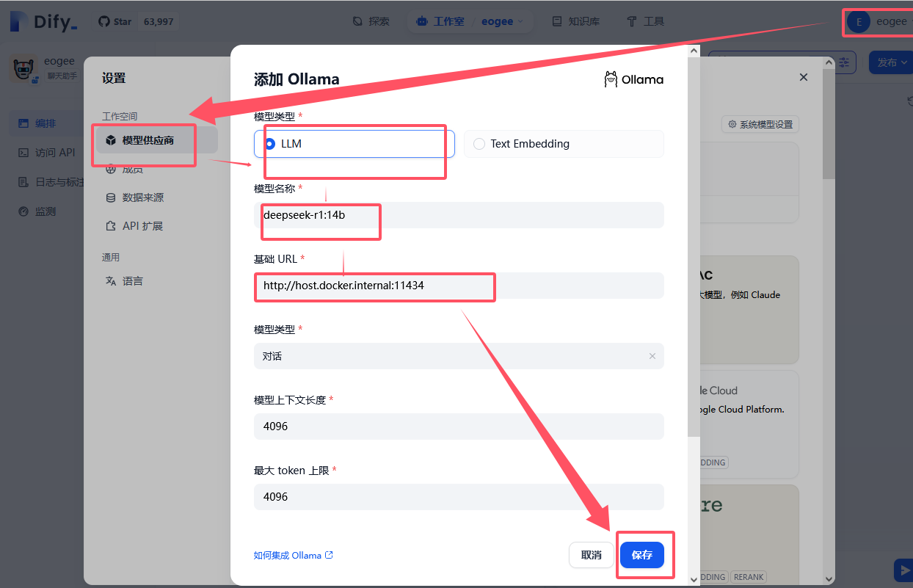
Task: Open the 工作室 tab
Action: click(x=440, y=21)
